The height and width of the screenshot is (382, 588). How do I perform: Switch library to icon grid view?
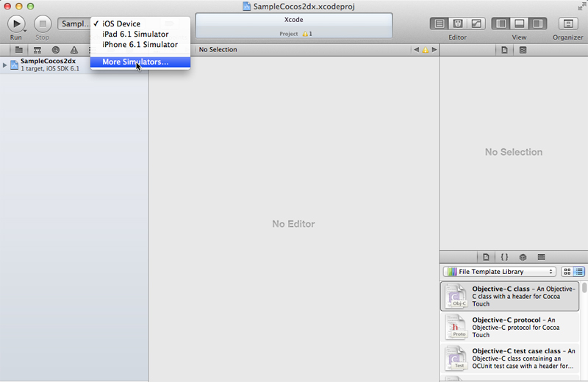(x=567, y=271)
